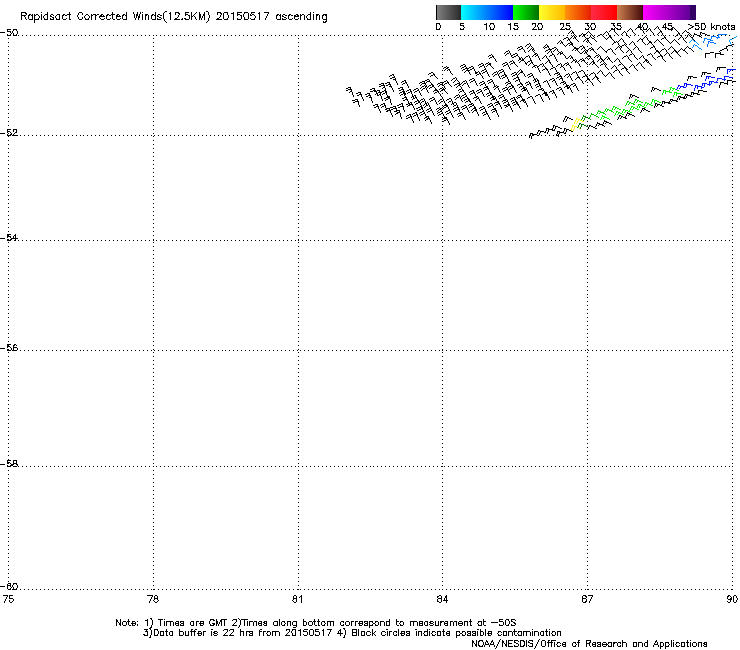Click the '-50' latitude axis label
Viewport: 740px width, 650px height.
10,33
